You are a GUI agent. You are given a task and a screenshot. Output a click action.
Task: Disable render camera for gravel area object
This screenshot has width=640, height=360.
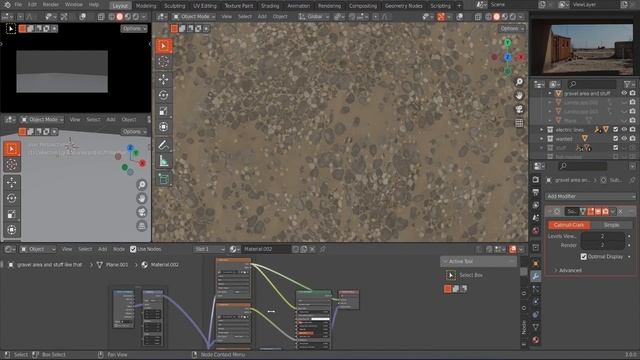[x=633, y=93]
